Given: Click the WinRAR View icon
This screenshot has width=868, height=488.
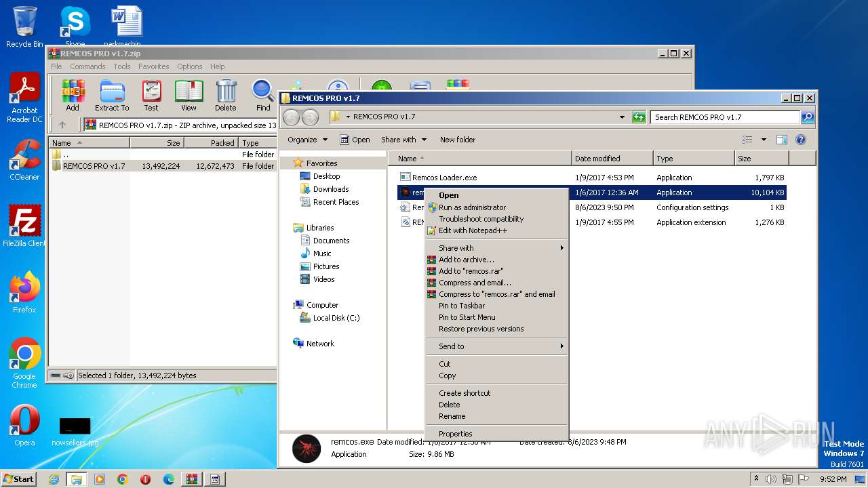Looking at the screenshot, I should [x=189, y=96].
